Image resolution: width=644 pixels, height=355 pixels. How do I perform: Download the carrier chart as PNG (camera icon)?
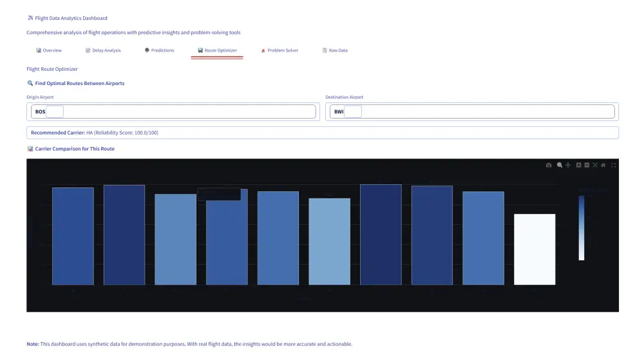click(x=549, y=165)
